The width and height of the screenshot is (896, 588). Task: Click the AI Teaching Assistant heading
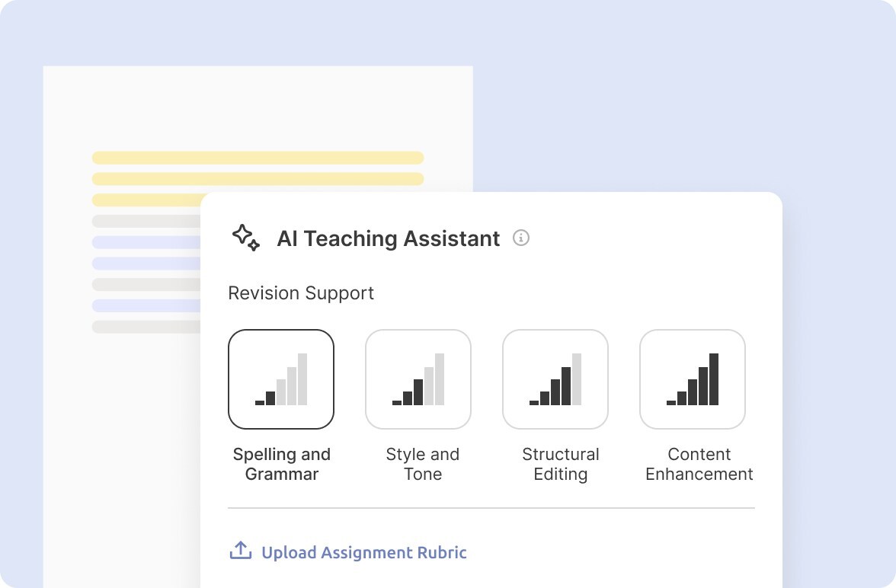(x=389, y=238)
